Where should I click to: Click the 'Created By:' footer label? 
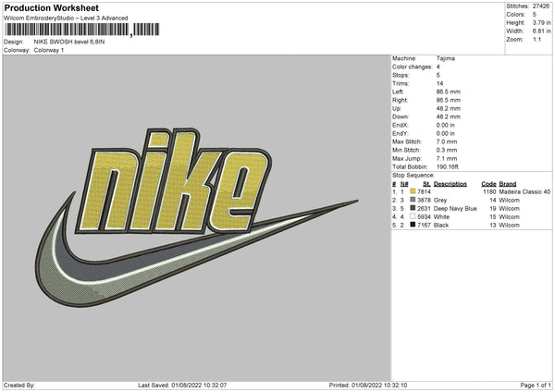[19, 386]
